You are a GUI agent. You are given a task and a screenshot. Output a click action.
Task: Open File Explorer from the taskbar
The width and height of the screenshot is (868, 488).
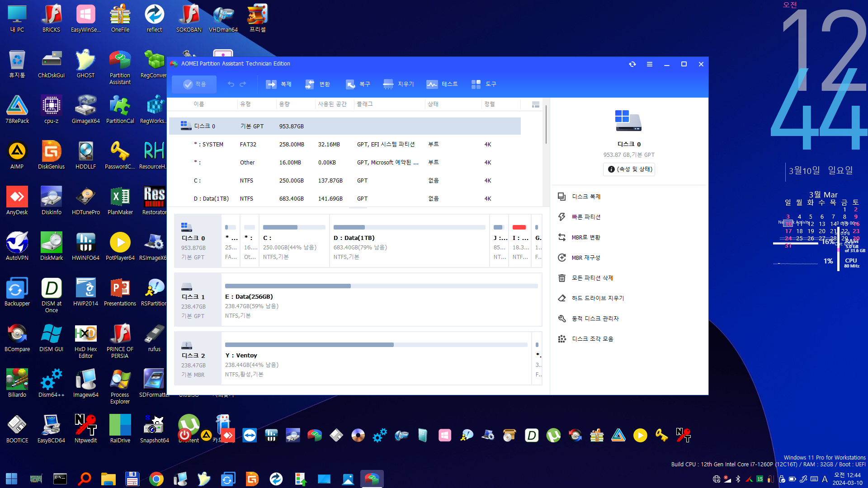(108, 479)
